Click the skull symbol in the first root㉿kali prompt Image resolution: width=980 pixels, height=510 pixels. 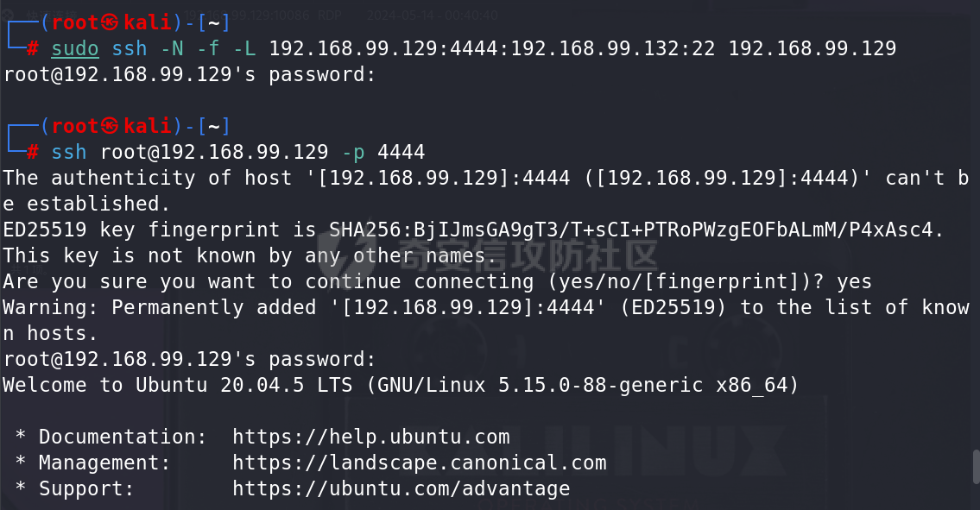pyautogui.click(x=110, y=22)
